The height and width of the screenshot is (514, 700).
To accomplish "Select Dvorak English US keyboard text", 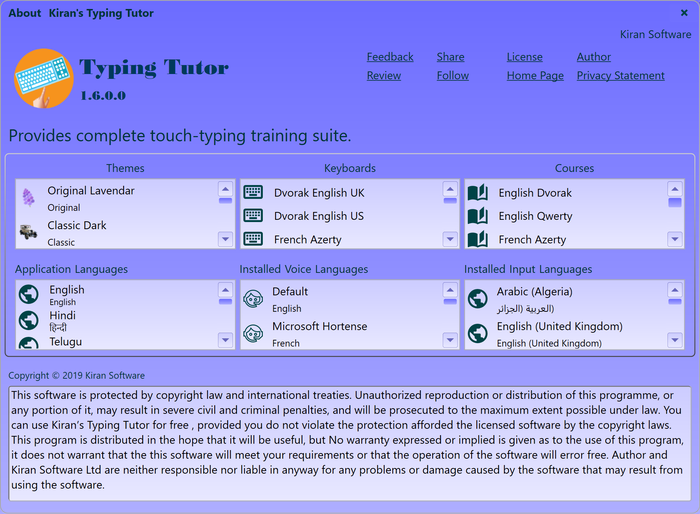I will (319, 216).
